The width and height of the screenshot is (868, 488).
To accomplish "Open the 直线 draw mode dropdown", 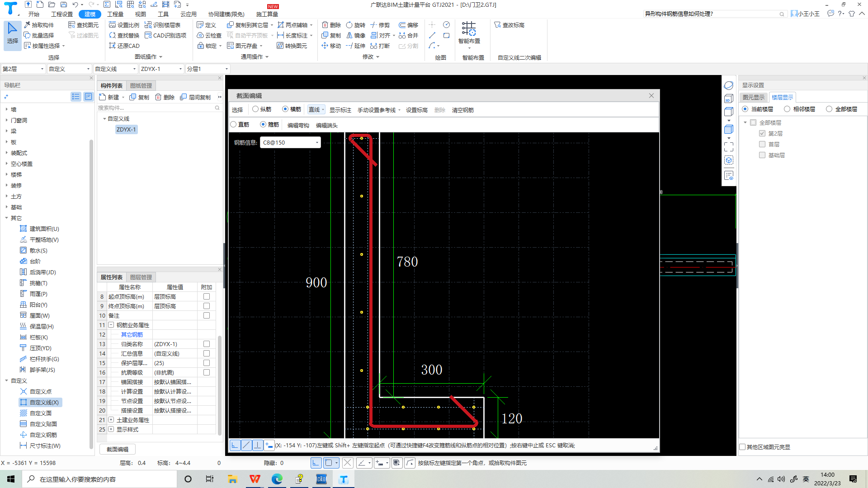I will click(316, 109).
